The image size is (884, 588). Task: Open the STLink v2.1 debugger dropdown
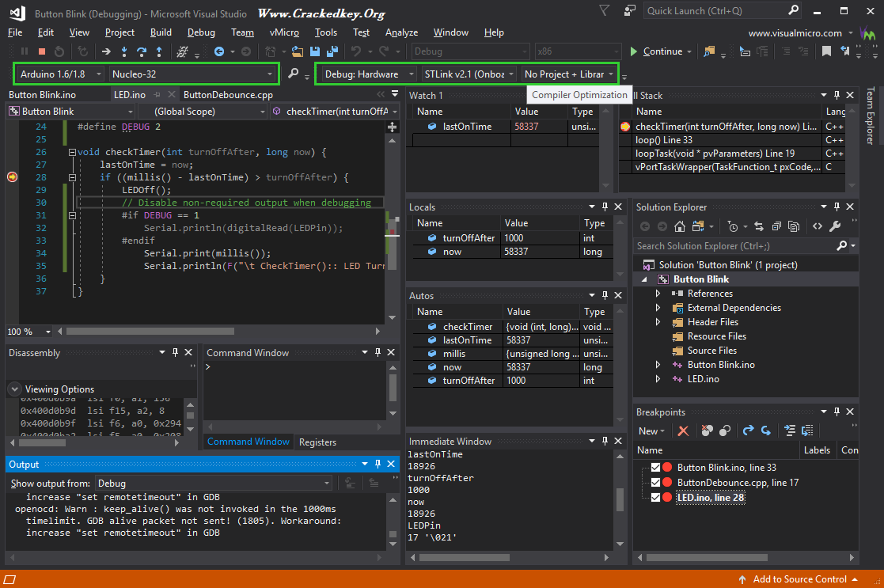pyautogui.click(x=469, y=74)
